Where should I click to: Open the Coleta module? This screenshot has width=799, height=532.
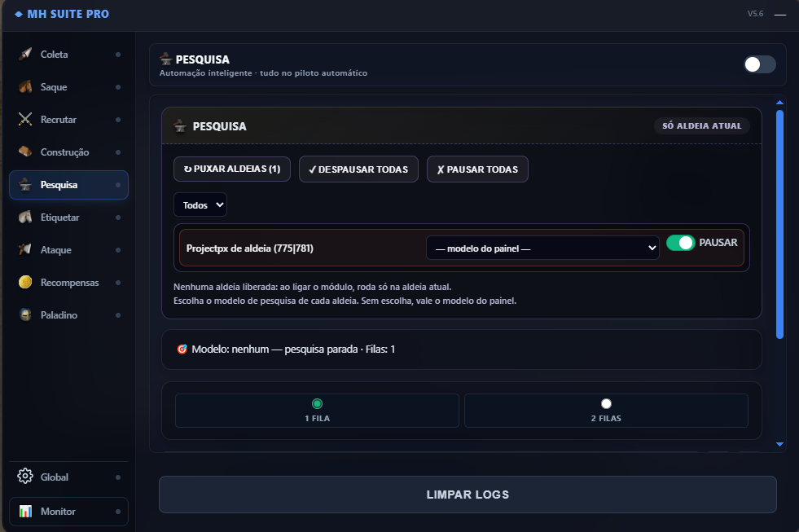68,55
